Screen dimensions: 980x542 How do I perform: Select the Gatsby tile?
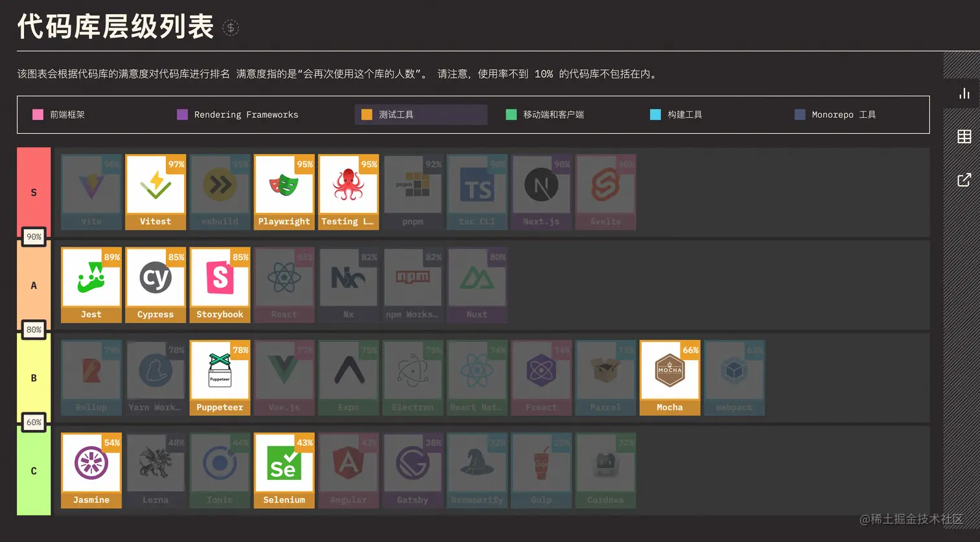point(413,471)
